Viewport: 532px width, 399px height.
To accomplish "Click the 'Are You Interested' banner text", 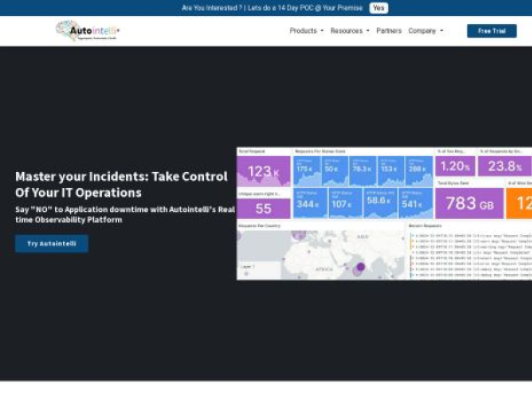I will [x=272, y=8].
